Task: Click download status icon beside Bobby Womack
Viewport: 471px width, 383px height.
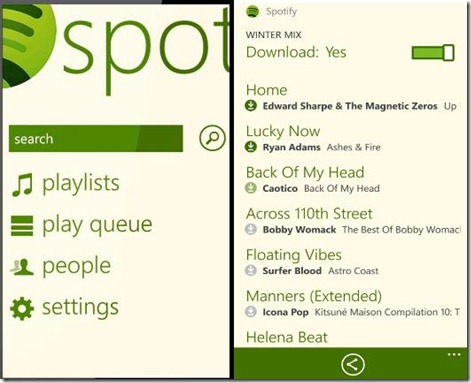Action: (251, 229)
